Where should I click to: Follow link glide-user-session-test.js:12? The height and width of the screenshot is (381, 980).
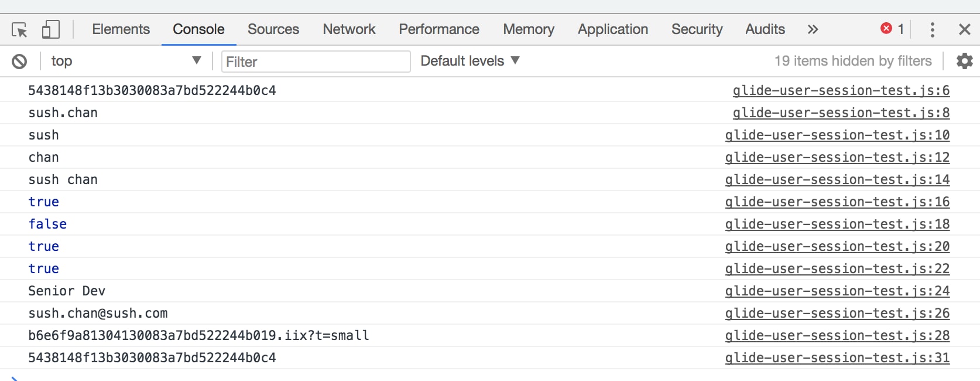pos(837,157)
